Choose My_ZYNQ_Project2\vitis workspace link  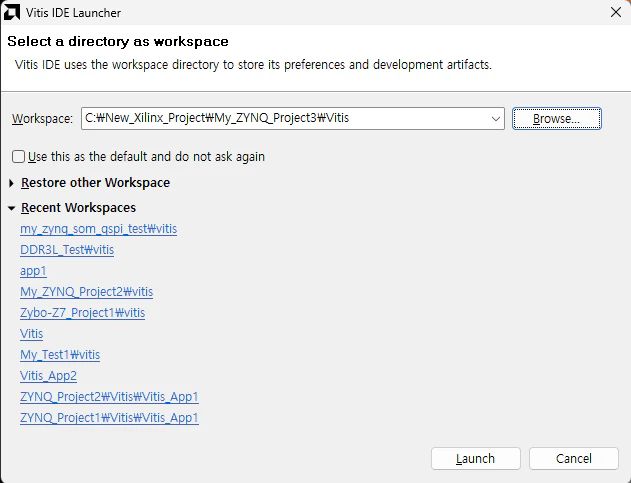pos(87,291)
